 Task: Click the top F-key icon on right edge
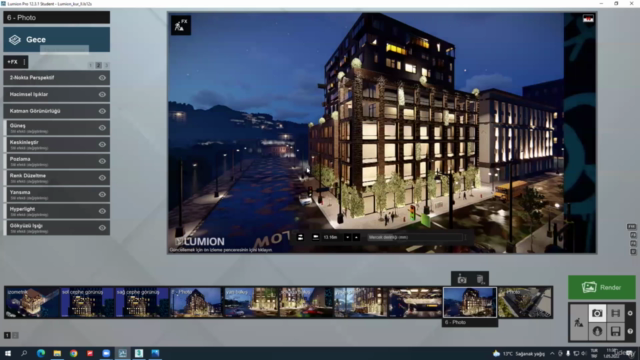click(x=631, y=227)
